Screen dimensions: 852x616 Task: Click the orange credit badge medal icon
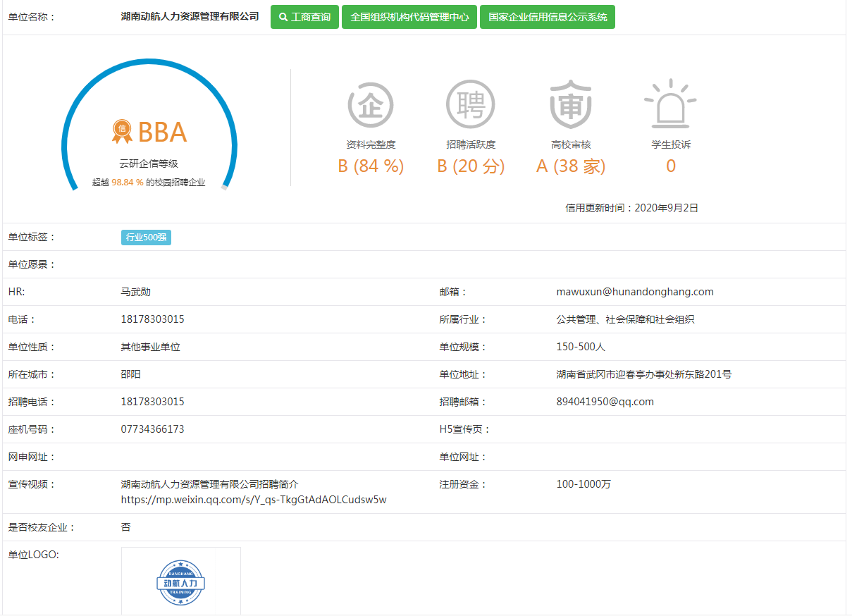(x=122, y=131)
